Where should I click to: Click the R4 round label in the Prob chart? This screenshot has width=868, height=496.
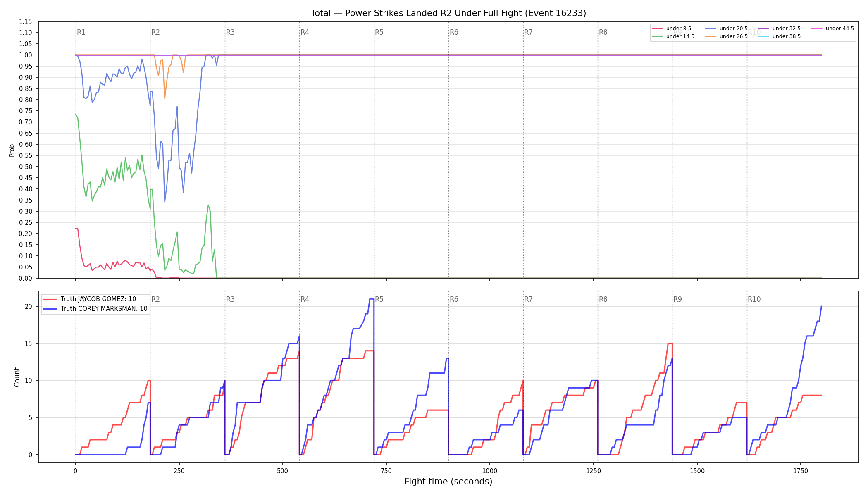tap(305, 32)
